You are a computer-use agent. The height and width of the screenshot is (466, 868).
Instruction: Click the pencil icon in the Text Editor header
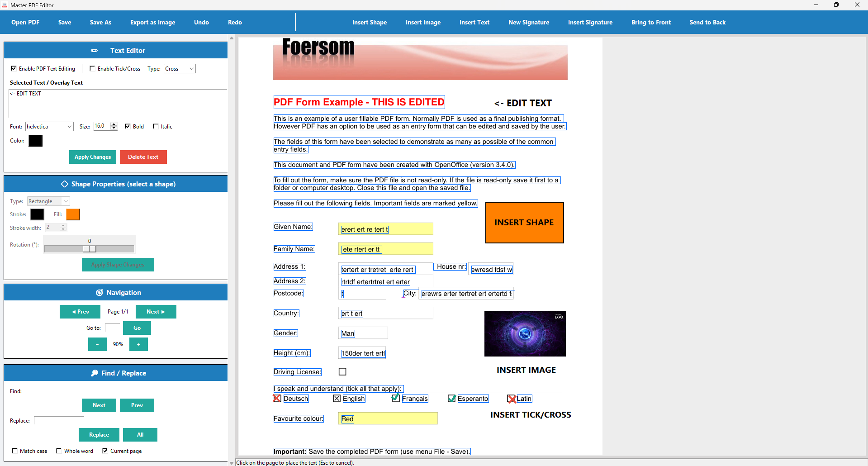tap(95, 50)
